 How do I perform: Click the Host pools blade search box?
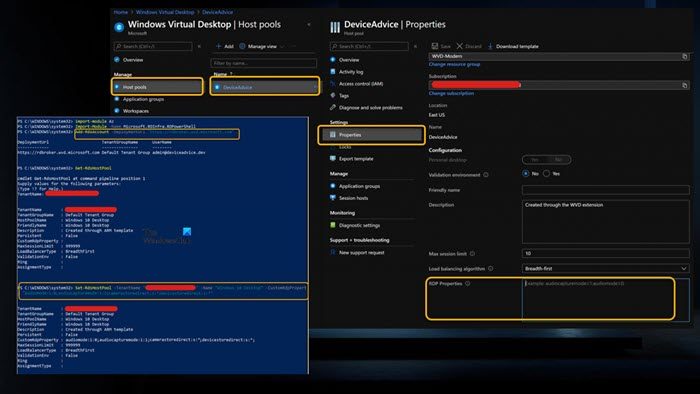point(153,46)
